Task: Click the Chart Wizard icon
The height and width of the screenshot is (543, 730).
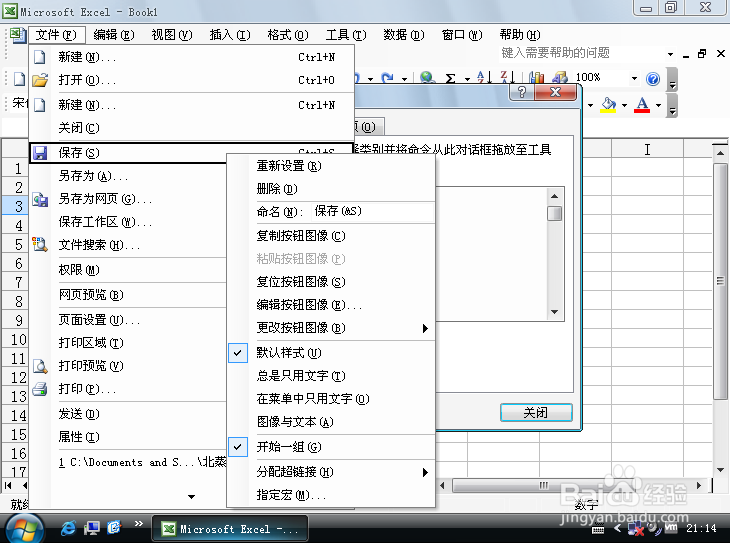Action: pyautogui.click(x=536, y=78)
